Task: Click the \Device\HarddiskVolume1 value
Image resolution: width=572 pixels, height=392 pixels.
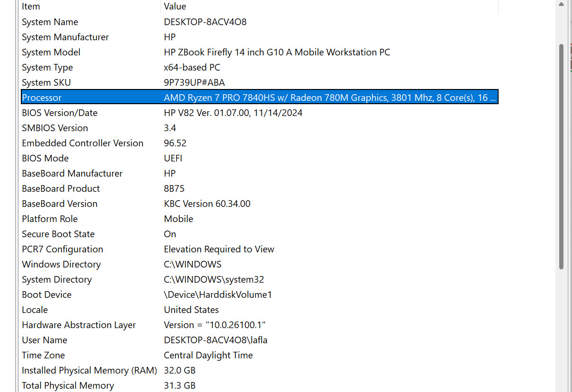Action: point(218,294)
